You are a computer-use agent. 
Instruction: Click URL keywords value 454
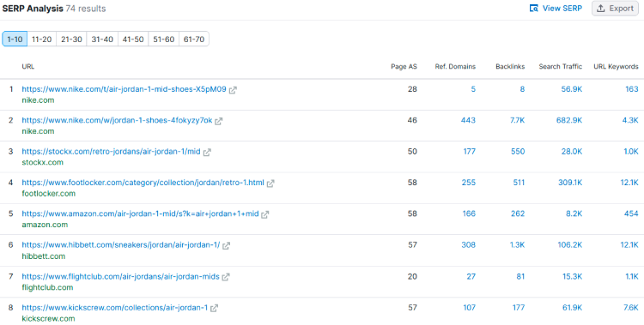pos(631,214)
